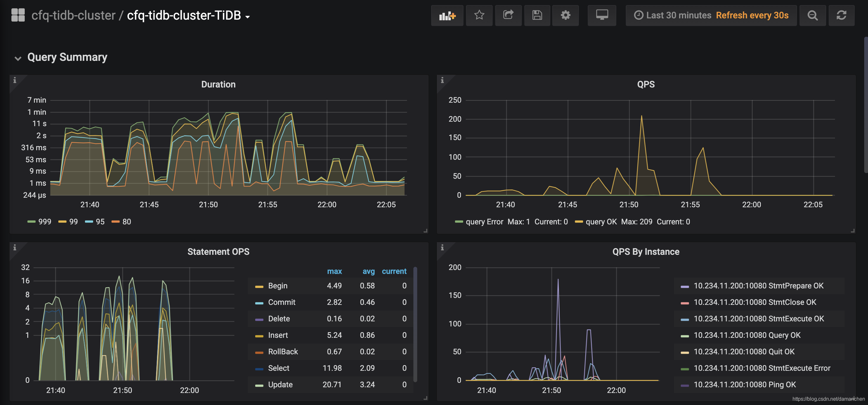Click resize handle of Duration panel
The image size is (868, 405).
click(425, 231)
